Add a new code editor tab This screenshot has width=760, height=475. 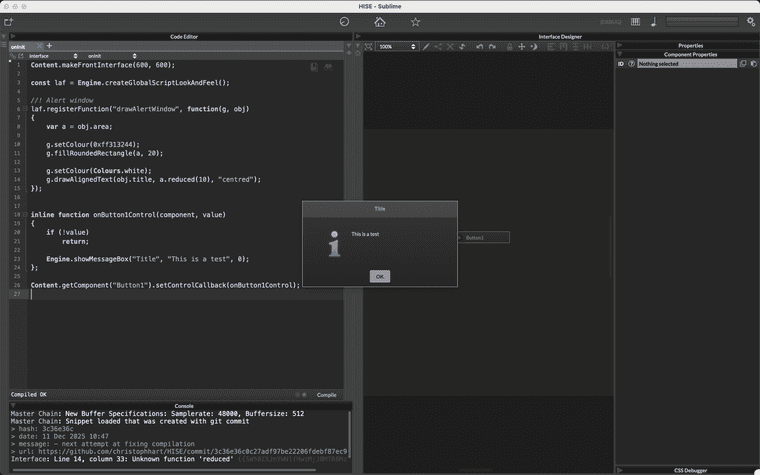tap(49, 46)
